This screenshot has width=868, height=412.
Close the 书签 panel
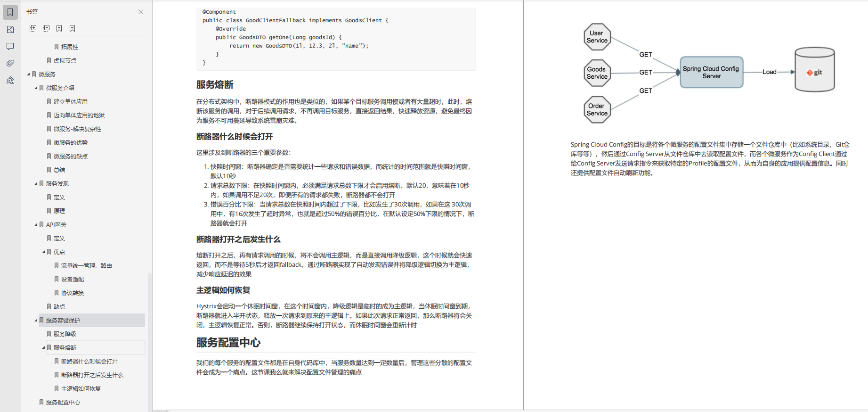click(x=141, y=12)
